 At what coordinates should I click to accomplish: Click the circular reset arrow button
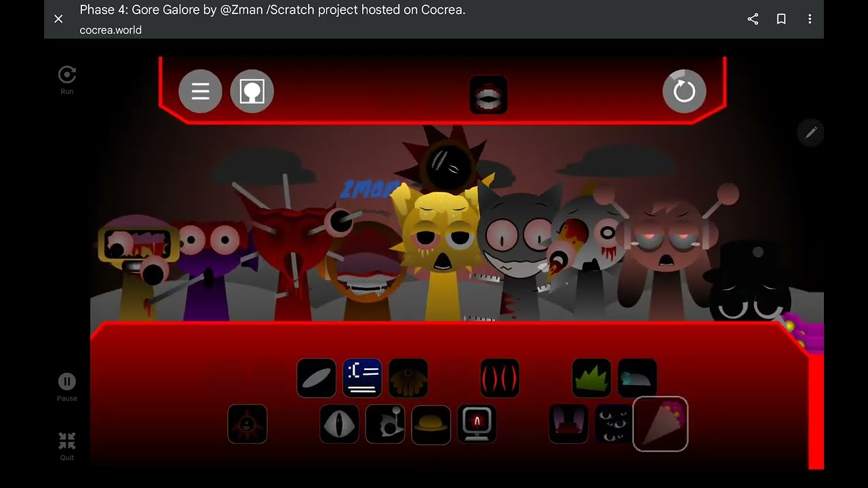(x=684, y=91)
